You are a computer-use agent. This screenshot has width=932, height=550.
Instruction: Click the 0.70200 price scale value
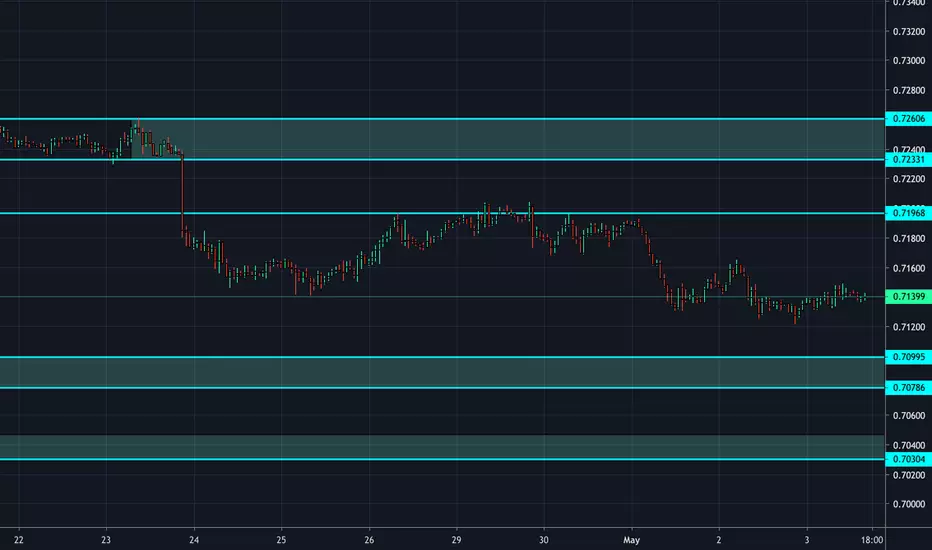pyautogui.click(x=909, y=475)
